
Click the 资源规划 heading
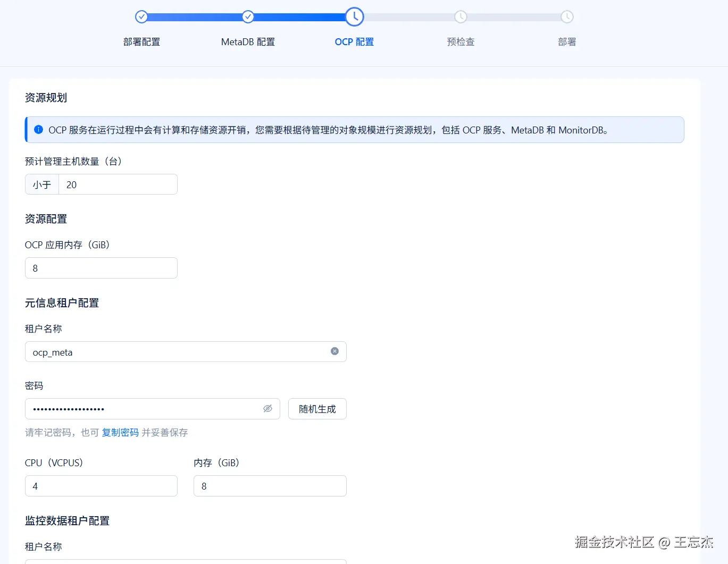tap(46, 98)
